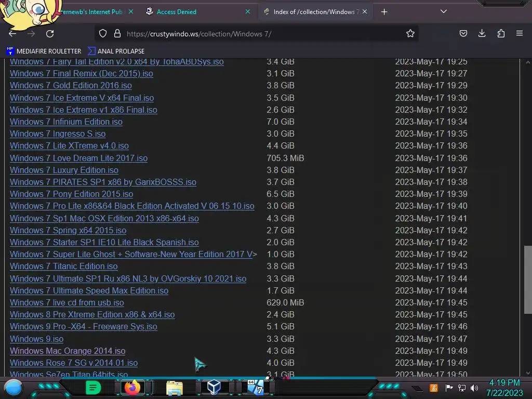532x399 pixels.
Task: Click the page vertical scrollbar thumb
Action: [528, 280]
